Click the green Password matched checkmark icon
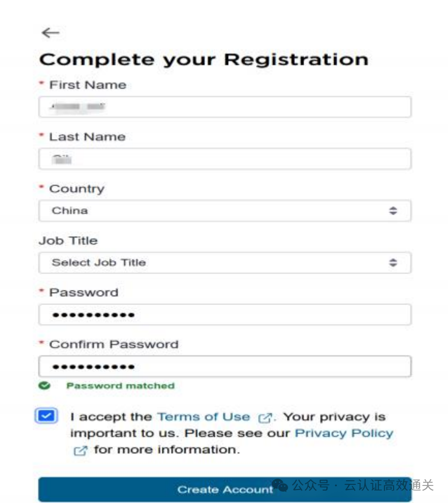Viewport: 448px width, 503px height. click(x=43, y=385)
